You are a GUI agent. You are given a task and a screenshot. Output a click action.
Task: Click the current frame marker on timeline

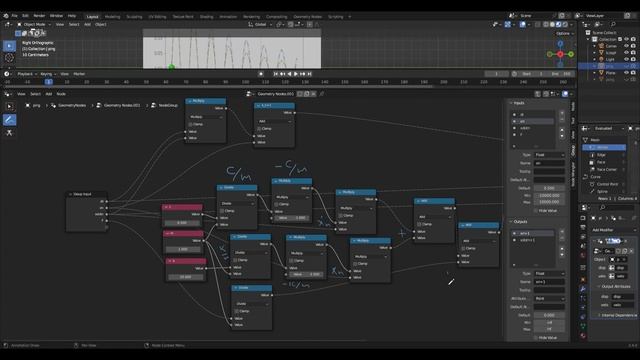(49, 82)
